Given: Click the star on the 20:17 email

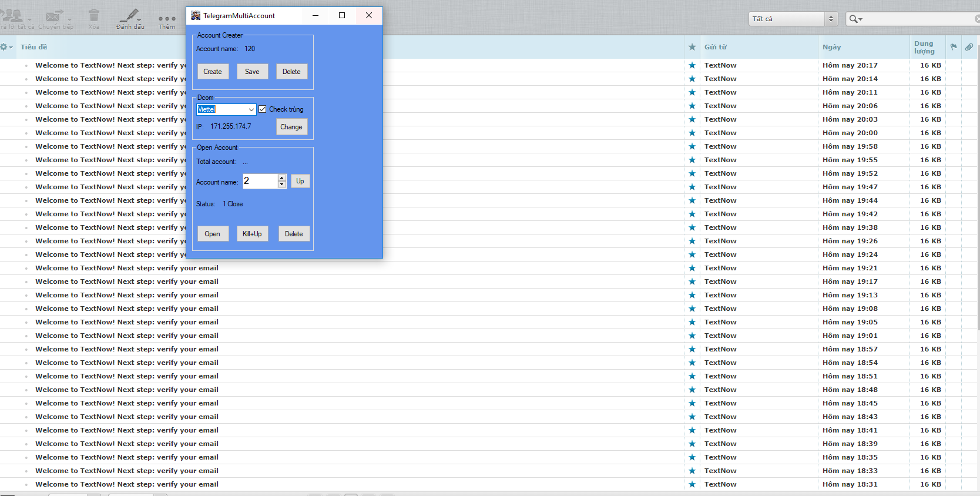Looking at the screenshot, I should click(x=692, y=65).
